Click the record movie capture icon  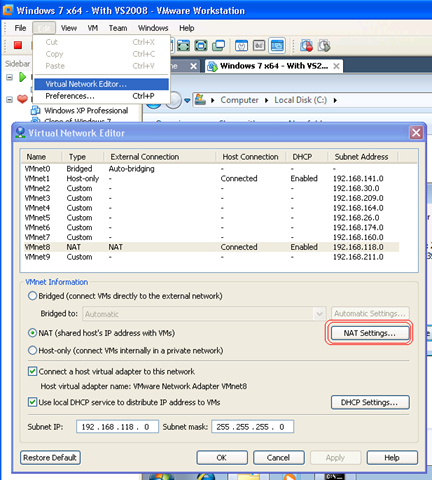[x=306, y=45]
